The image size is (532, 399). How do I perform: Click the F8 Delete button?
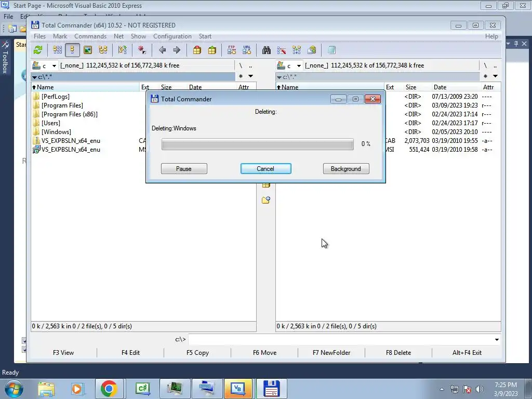pos(398,353)
